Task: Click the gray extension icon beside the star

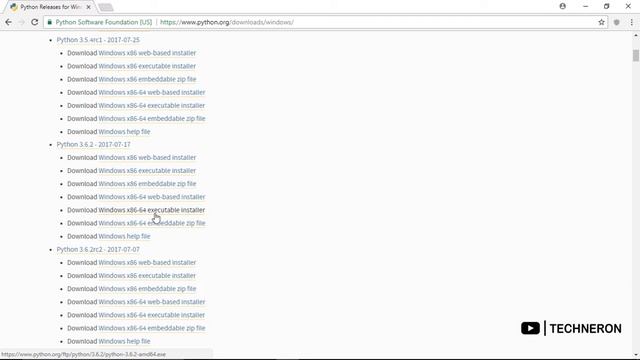Action: point(616,22)
